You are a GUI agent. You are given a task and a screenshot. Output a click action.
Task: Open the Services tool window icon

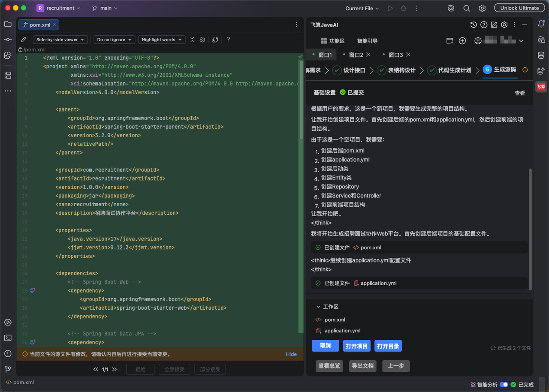(x=8, y=323)
